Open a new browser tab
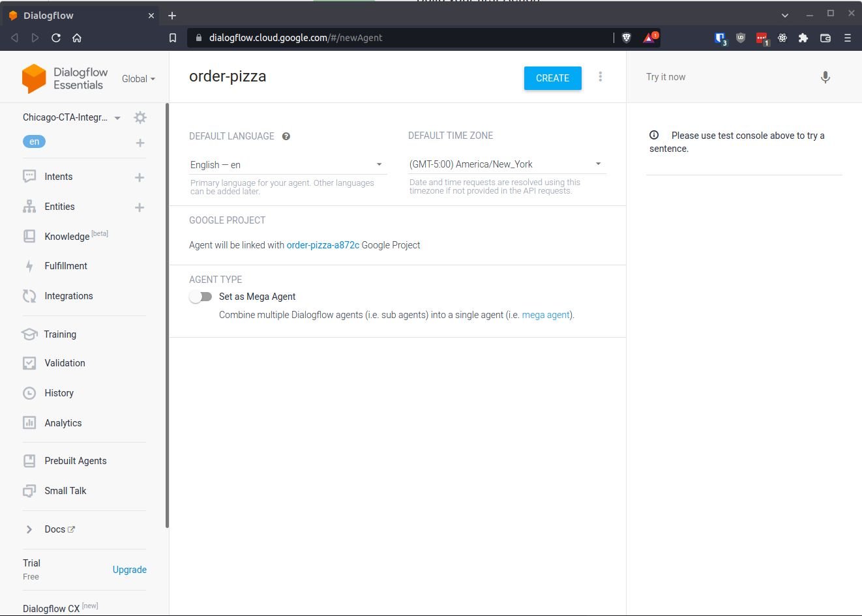This screenshot has height=616, width=862. pos(172,15)
